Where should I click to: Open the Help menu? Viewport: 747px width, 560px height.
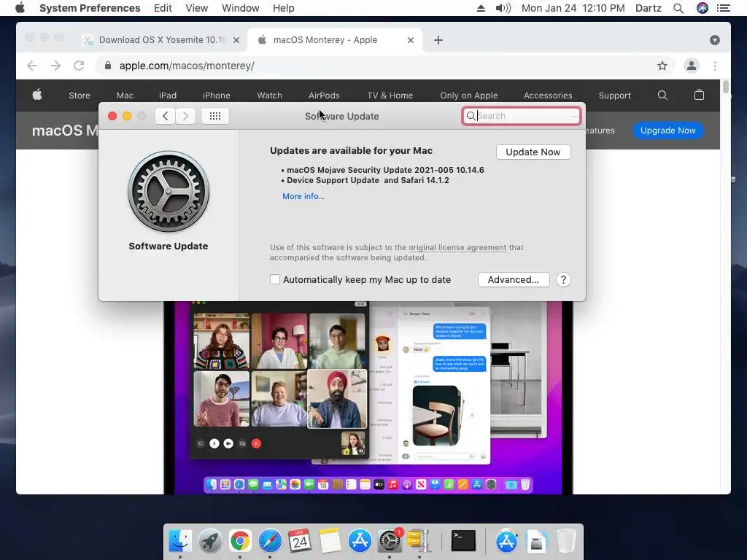(284, 8)
